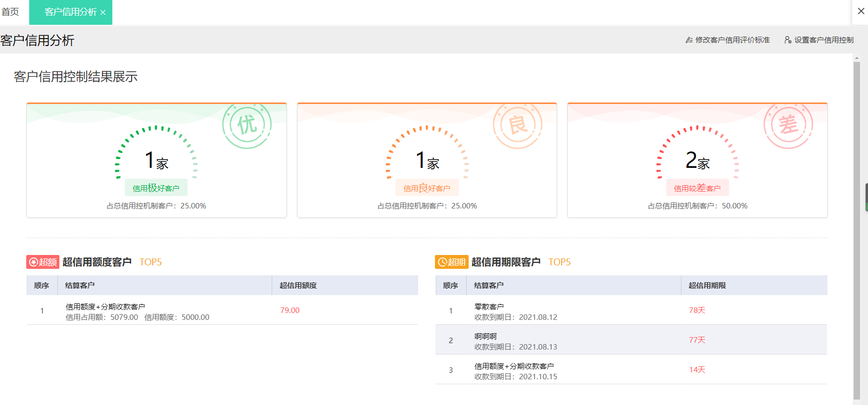Click the 设置客户信用控制 user icon

pyautogui.click(x=788, y=40)
